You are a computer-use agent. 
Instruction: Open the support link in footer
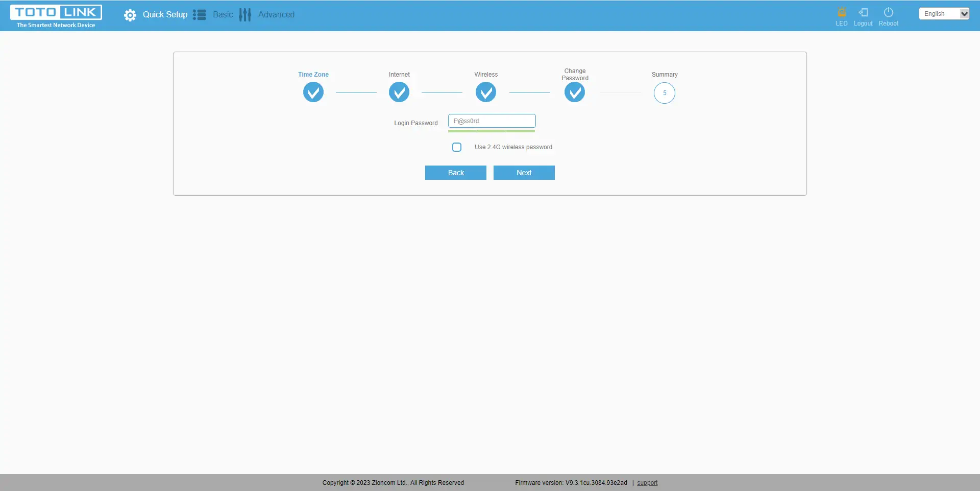point(647,483)
